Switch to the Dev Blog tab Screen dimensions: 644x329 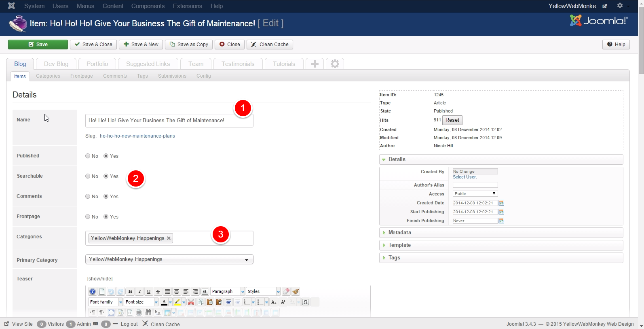click(56, 64)
